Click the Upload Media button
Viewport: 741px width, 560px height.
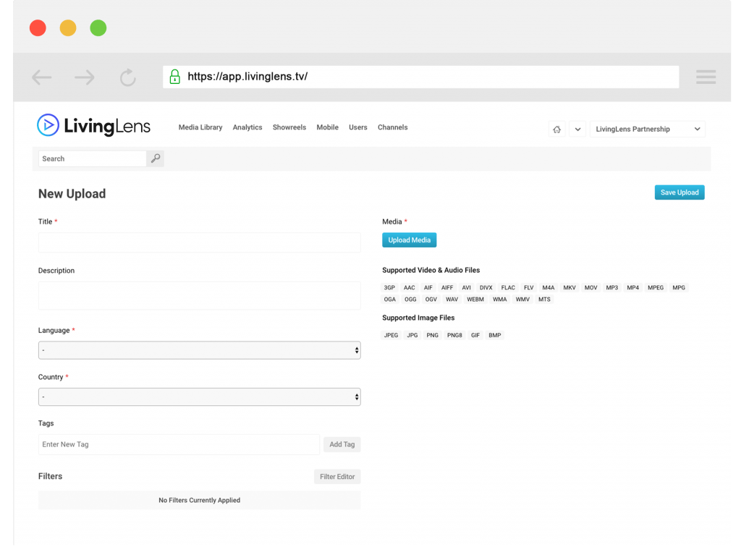tap(410, 240)
